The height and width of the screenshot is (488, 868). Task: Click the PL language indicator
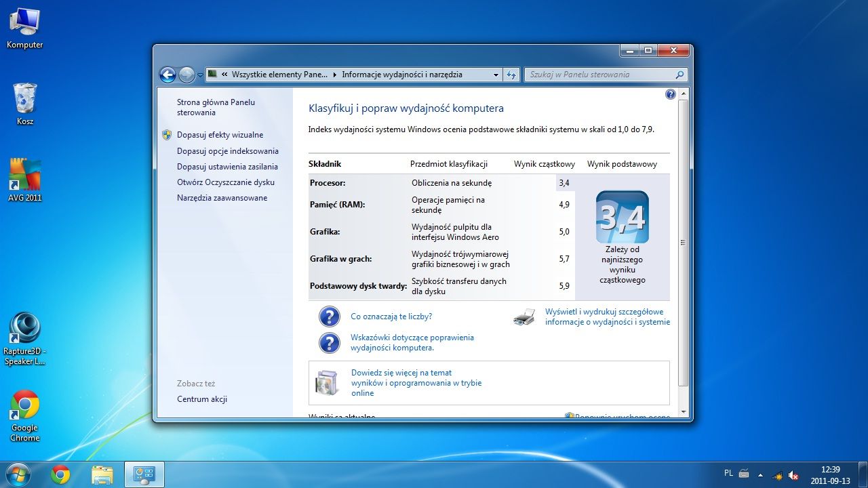[x=728, y=473]
